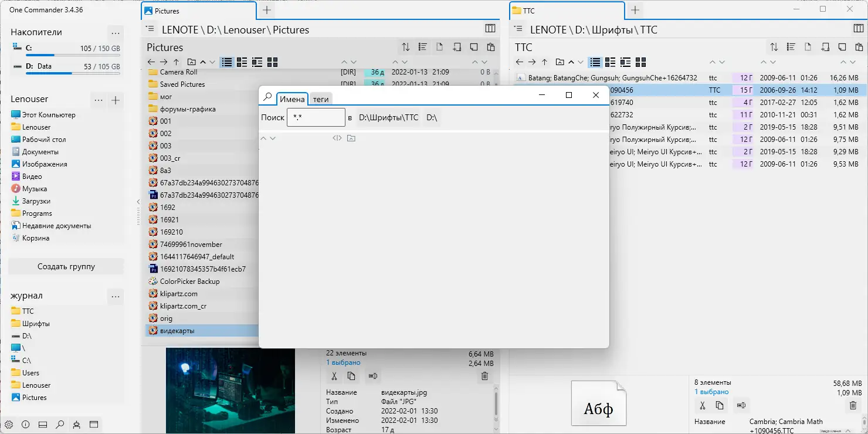The width and height of the screenshot is (868, 434).
Task: Click 1 выбрано link in TTC pane
Action: [x=712, y=391]
